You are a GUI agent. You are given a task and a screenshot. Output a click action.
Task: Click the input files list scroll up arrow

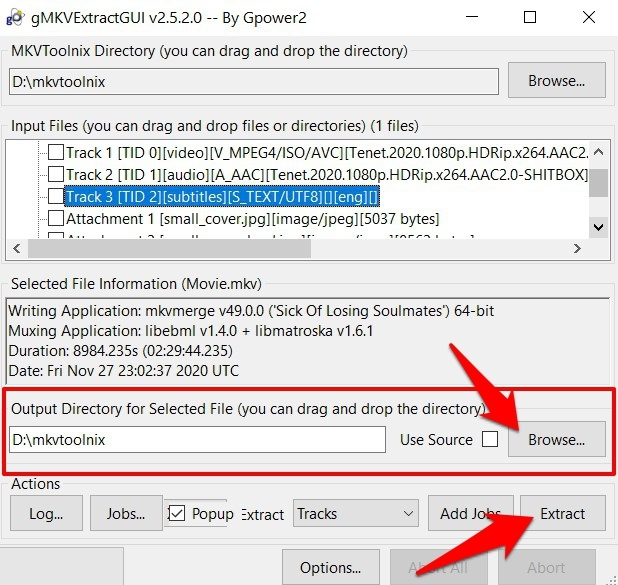(598, 152)
